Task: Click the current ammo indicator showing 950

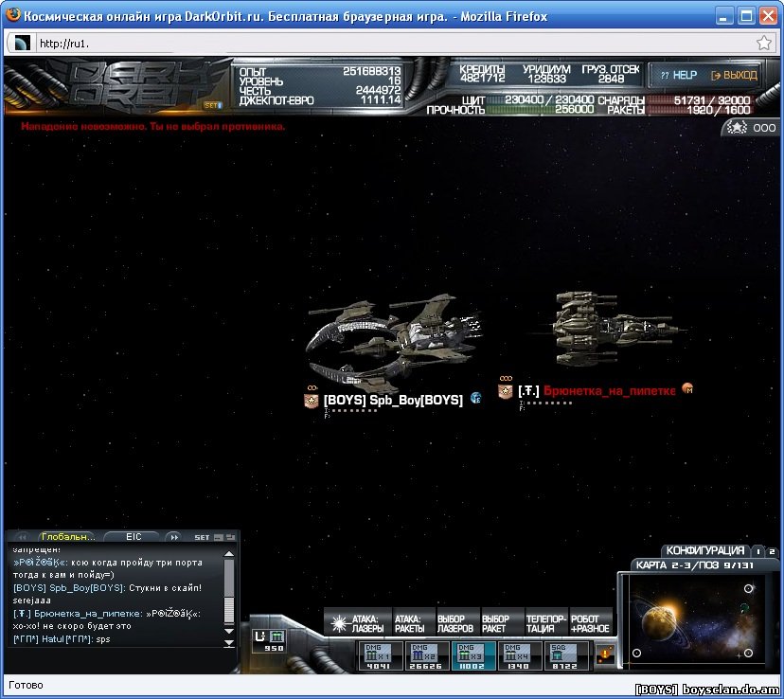Action: point(269,641)
